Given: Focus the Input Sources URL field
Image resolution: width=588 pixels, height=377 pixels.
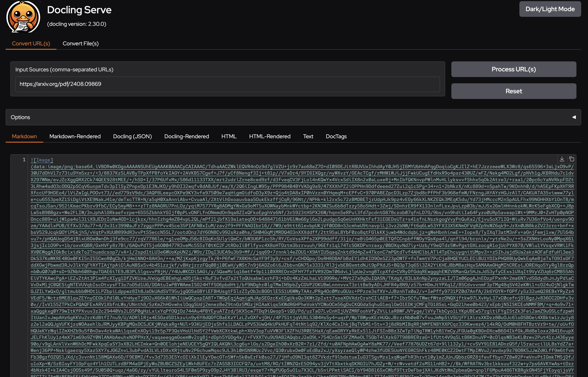Looking at the screenshot, I should 228,84.
